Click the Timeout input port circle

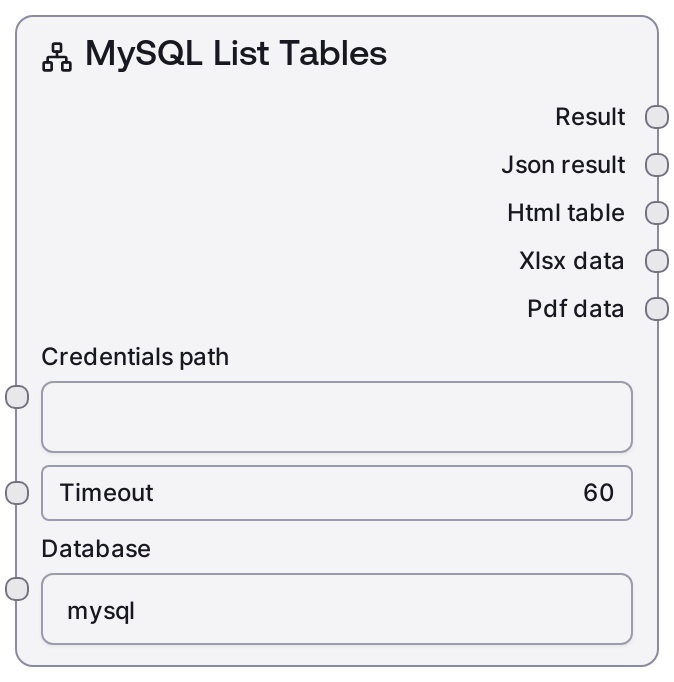[x=17, y=493]
